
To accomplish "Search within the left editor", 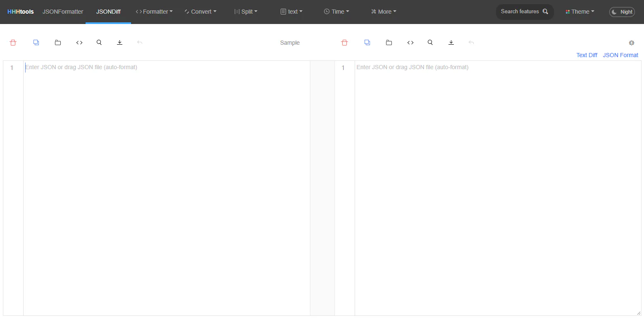I will (99, 43).
